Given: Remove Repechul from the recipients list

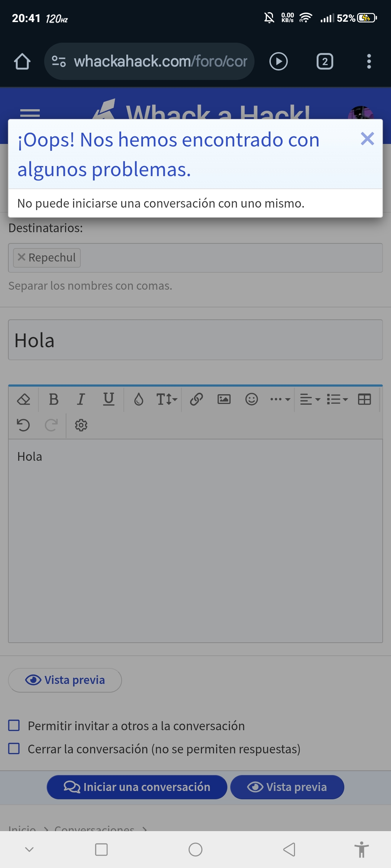Looking at the screenshot, I should [21, 258].
